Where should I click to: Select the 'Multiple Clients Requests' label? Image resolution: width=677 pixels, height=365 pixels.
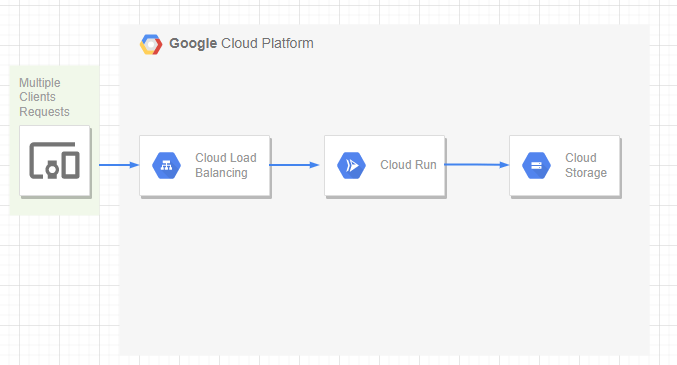tap(44, 97)
